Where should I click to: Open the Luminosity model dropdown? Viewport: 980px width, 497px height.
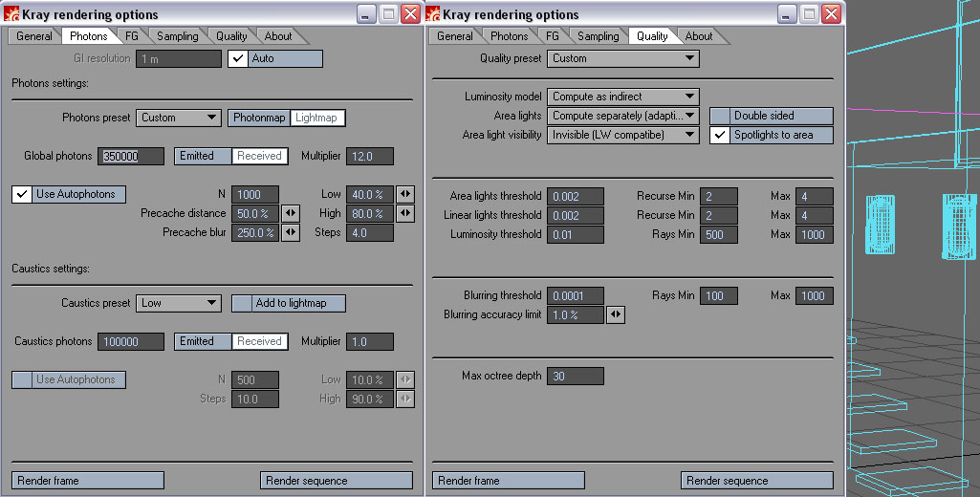[623, 97]
